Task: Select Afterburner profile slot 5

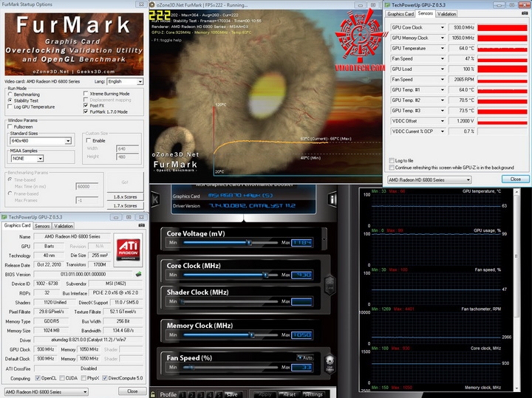Action: click(x=219, y=394)
